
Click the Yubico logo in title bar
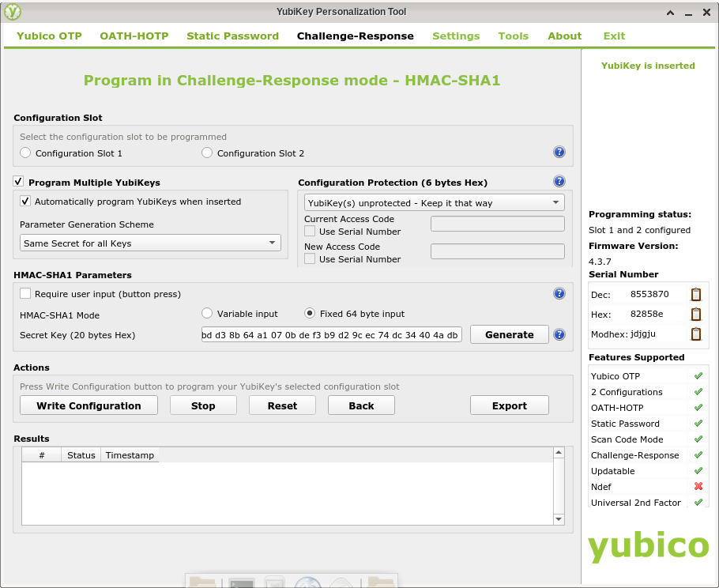(x=13, y=12)
